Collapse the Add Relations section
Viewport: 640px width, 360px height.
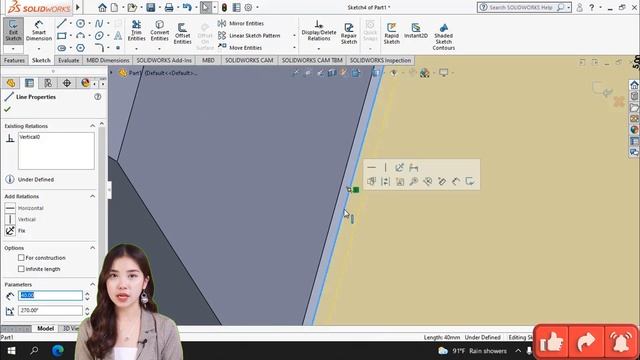(92, 196)
